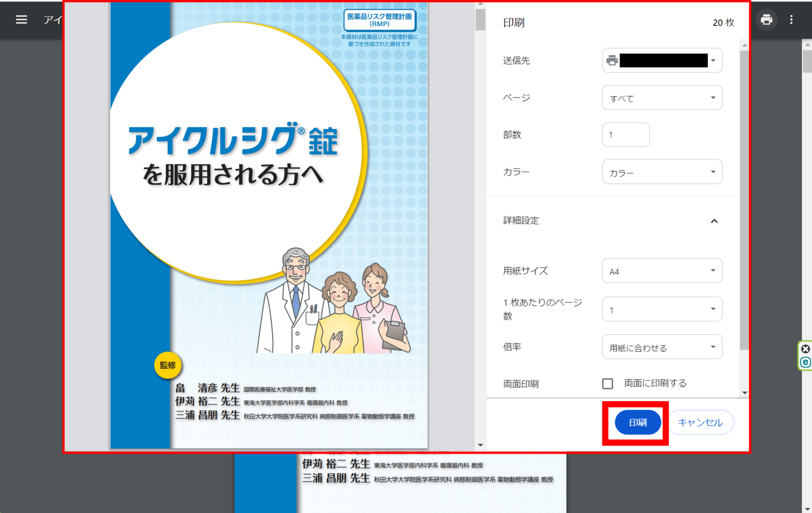Screen dimensions: 812x513
Task: Open the 送信先 destination dropdown
Action: pos(662,60)
